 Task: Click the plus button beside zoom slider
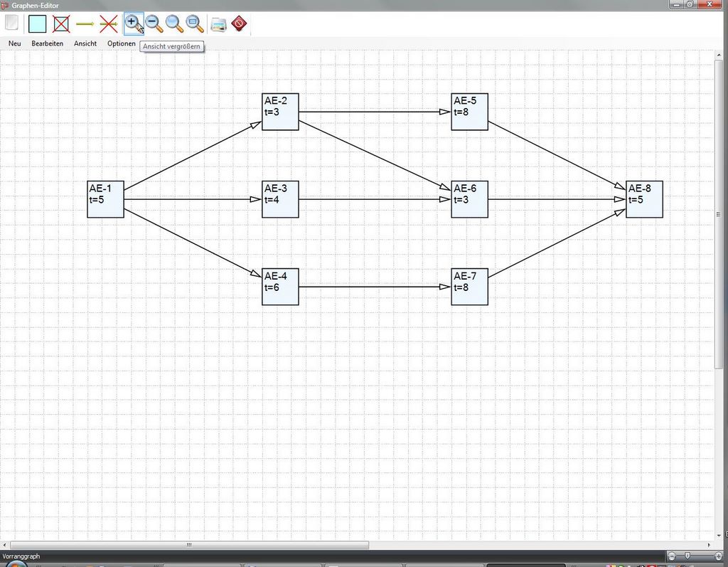(718, 556)
